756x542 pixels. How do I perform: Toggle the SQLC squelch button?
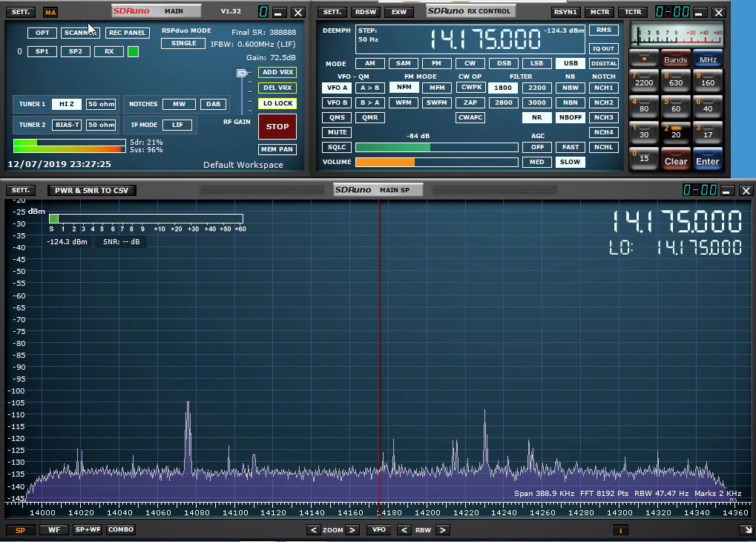pyautogui.click(x=337, y=147)
